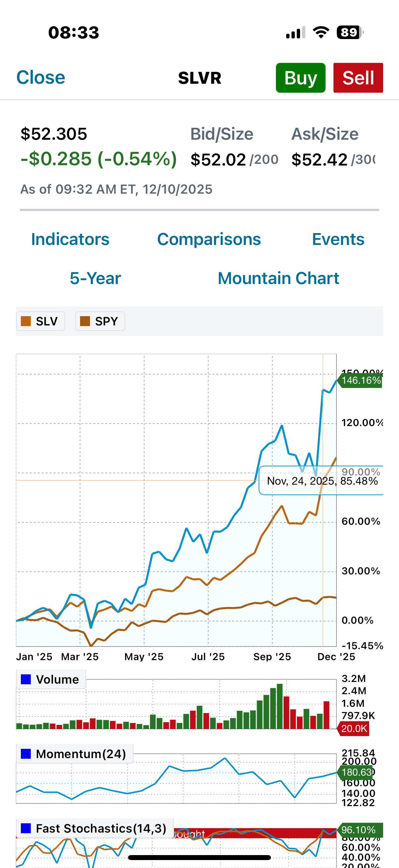Screen dimensions: 399x868
Task: Tap the green Buy button
Action: pos(300,78)
